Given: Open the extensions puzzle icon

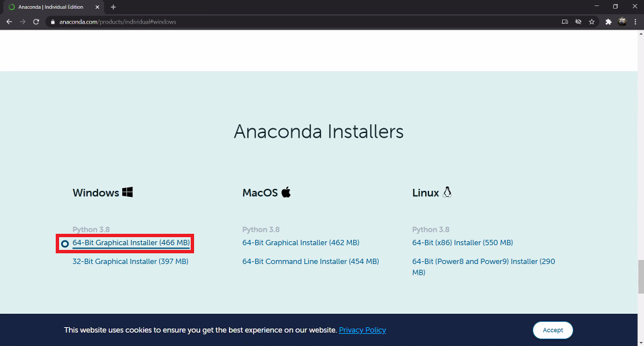Looking at the screenshot, I should coord(608,21).
